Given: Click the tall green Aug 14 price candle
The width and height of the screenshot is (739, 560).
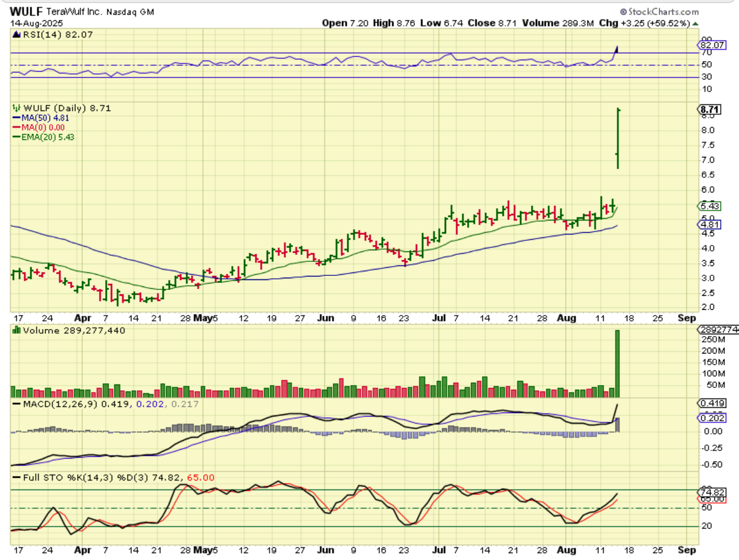Looking at the screenshot, I should coord(618,139).
